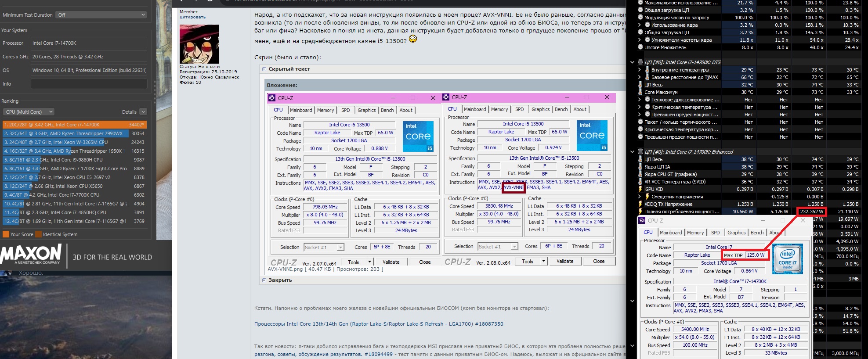This screenshot has height=359, width=868.
Task: Click the Закрыть spoiler link
Action: [x=280, y=280]
